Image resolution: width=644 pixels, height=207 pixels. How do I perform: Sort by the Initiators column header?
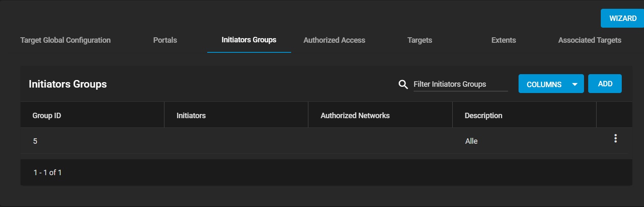click(x=191, y=115)
